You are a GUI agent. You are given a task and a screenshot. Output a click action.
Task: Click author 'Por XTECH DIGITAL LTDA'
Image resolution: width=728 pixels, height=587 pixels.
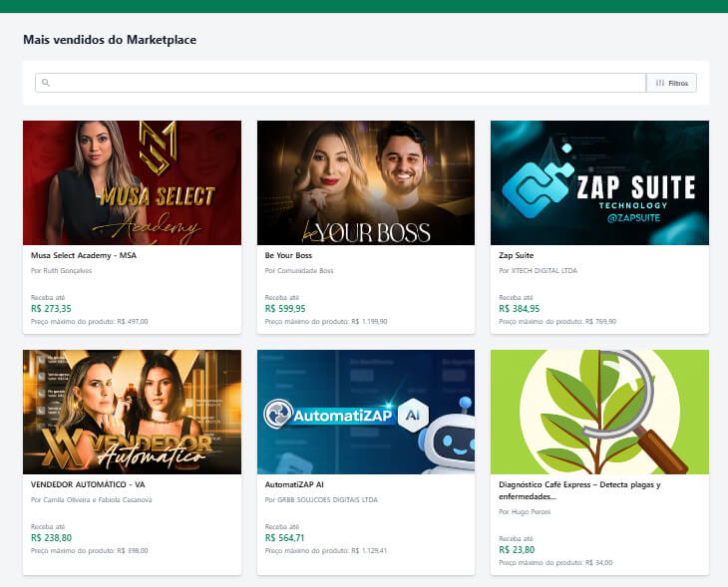[x=538, y=270]
